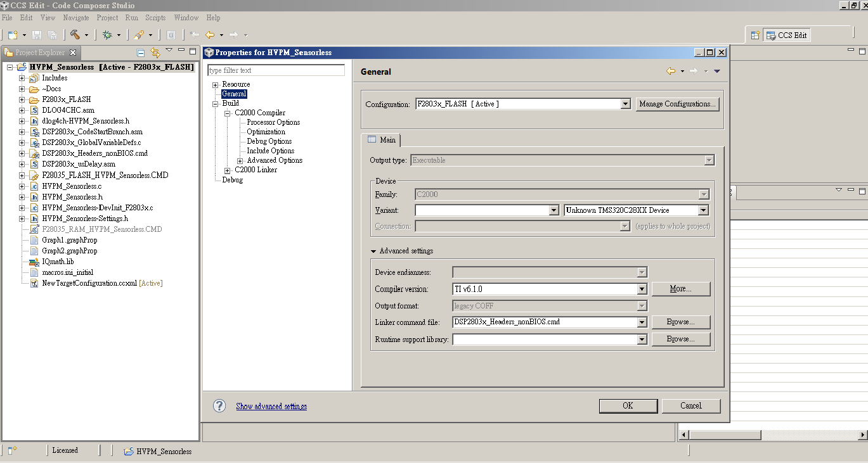This screenshot has height=463, width=868.
Task: Toggle Link with Editor in Project Explorer
Action: pos(155,53)
